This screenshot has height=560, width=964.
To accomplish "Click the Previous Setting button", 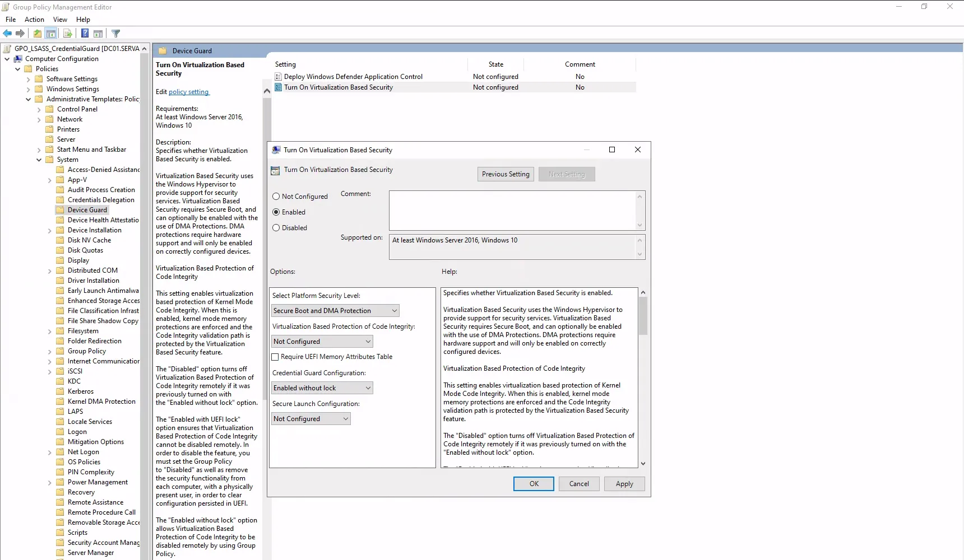I will (506, 174).
